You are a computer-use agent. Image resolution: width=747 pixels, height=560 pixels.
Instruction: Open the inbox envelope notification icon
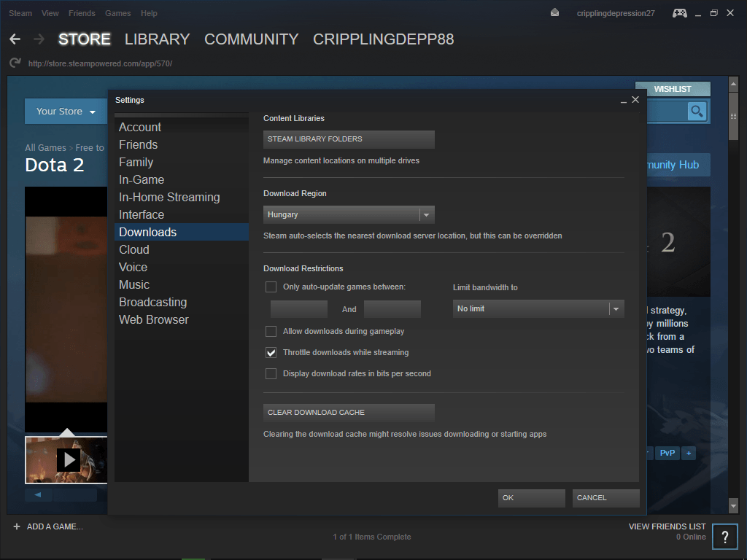click(554, 13)
